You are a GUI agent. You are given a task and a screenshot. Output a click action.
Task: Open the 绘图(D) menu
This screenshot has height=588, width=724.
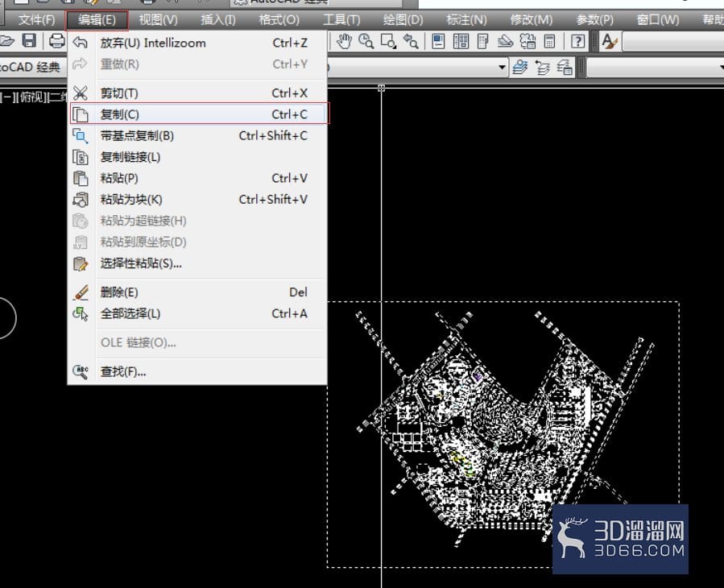pyautogui.click(x=403, y=20)
